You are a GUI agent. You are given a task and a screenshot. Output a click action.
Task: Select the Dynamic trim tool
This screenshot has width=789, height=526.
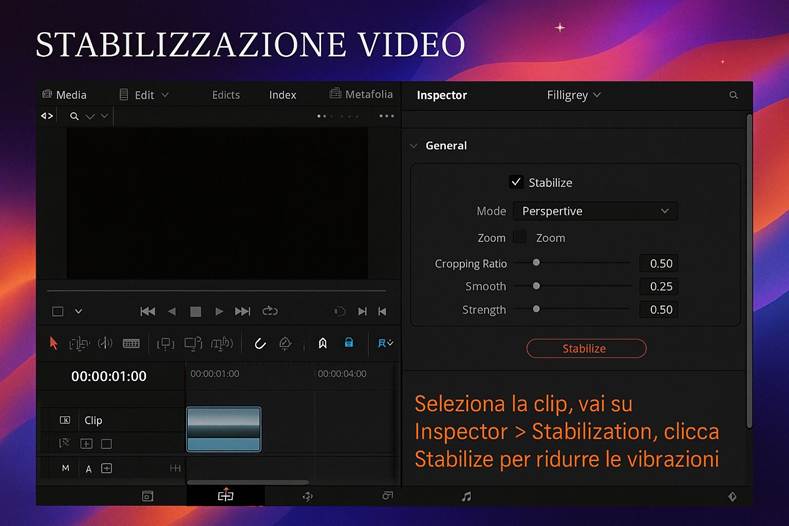(x=105, y=343)
